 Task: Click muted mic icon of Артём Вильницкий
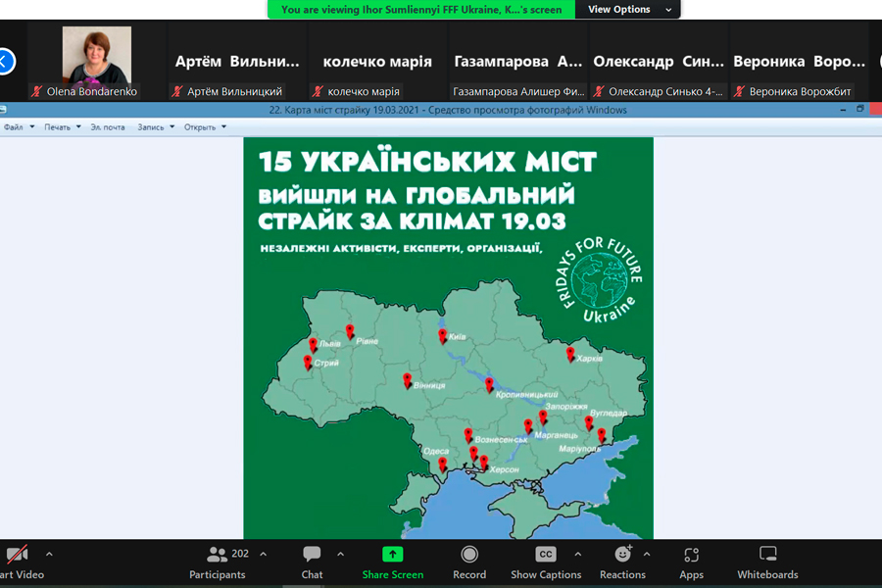point(177,91)
